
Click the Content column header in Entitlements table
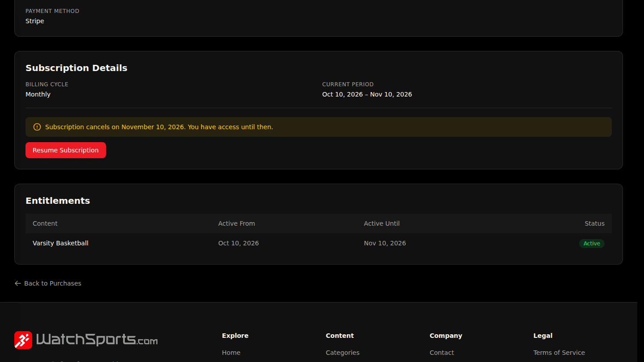[45, 223]
